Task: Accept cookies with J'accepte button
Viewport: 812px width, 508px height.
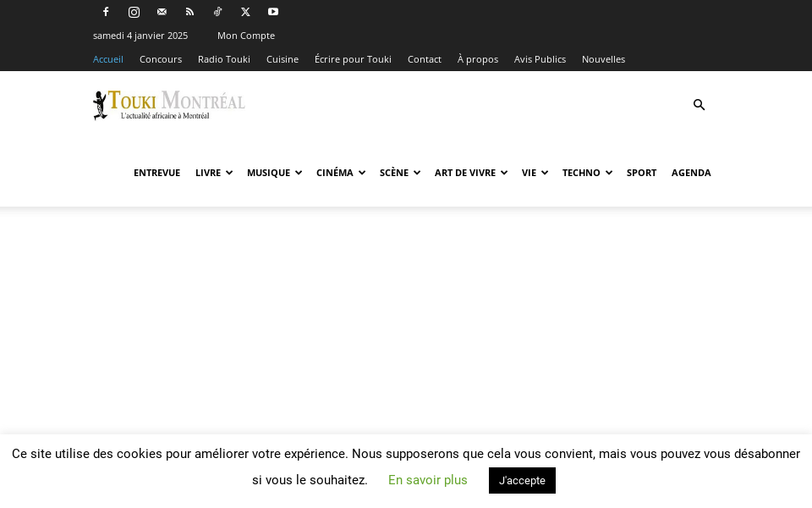Action: coord(522,480)
